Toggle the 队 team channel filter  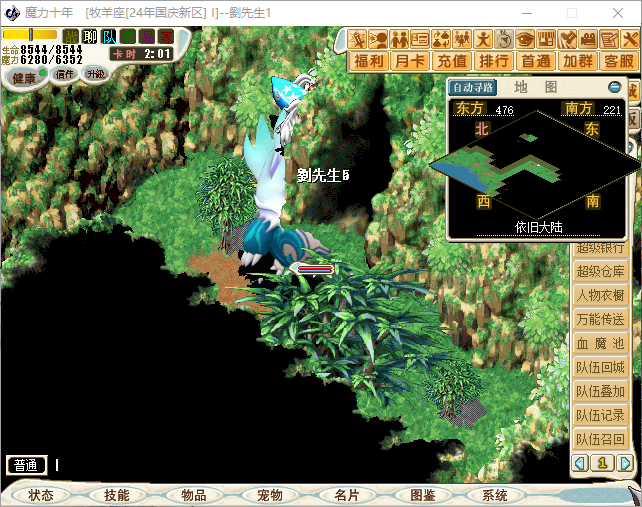tap(109, 36)
